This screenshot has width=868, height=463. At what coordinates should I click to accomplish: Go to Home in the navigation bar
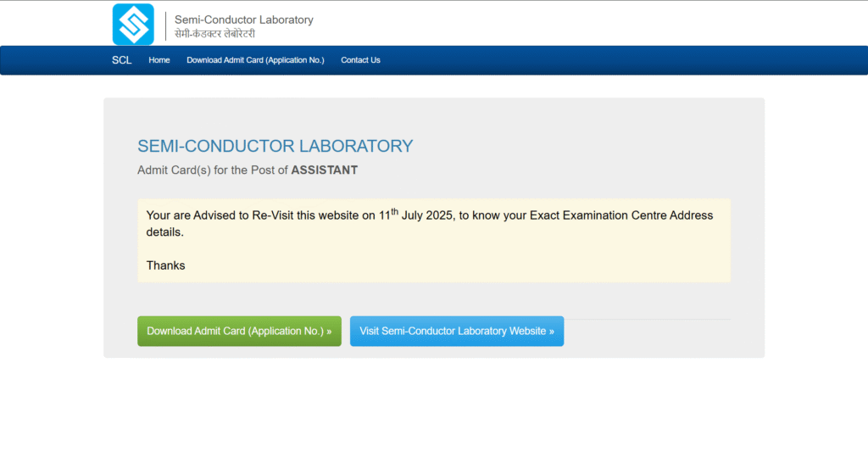coord(159,60)
